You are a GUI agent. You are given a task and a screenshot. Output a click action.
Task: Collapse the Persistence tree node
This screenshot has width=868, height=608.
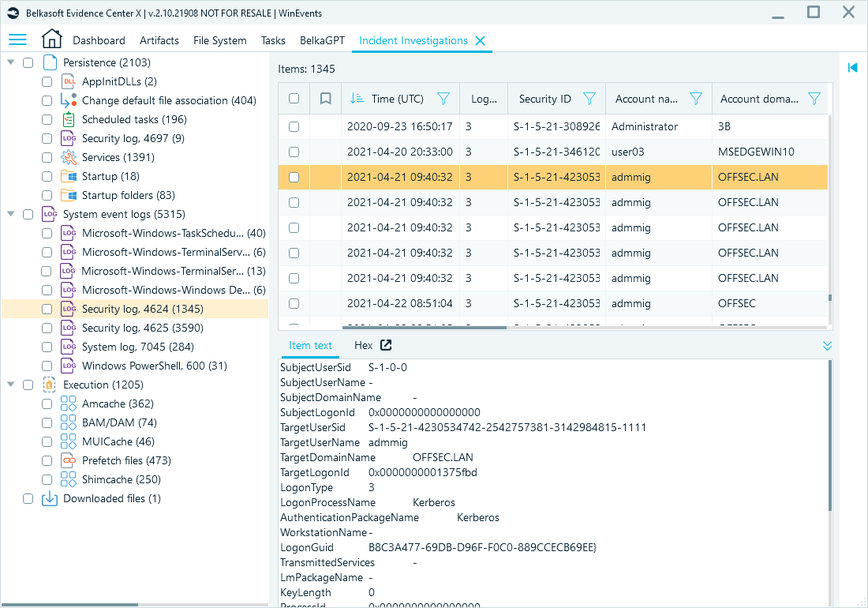coord(11,62)
